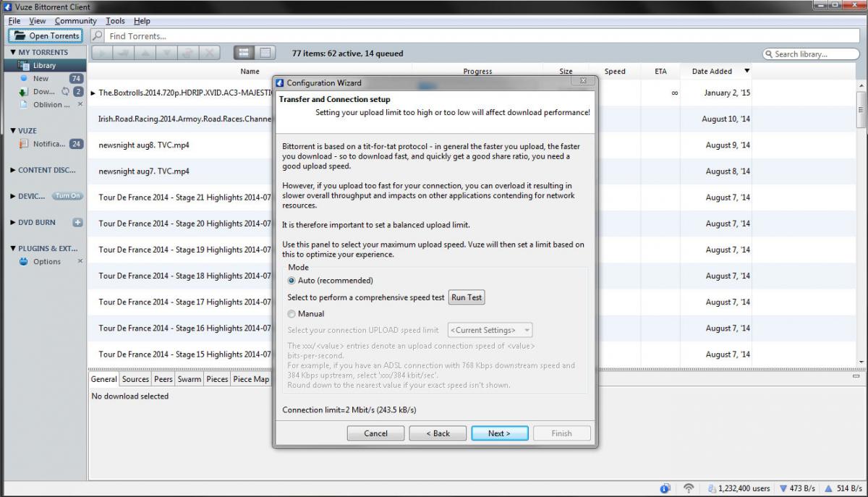Collapse the VUZE sidebar section
868x497 pixels.
(13, 131)
